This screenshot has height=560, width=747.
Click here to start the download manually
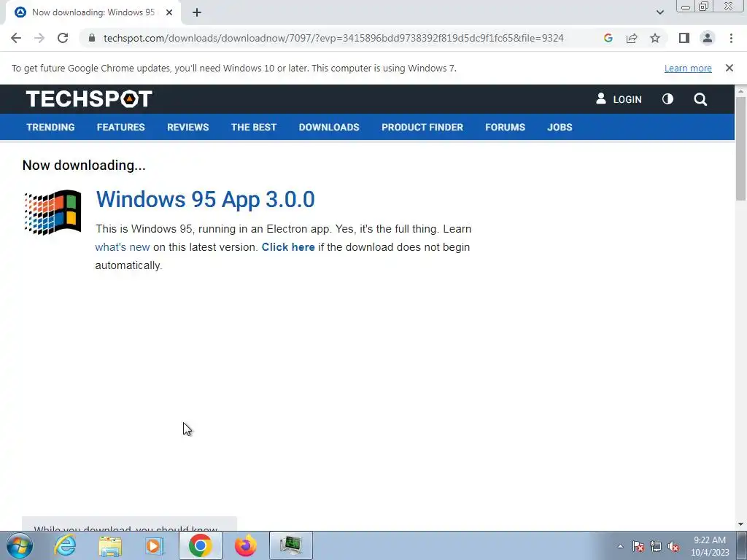[x=288, y=247]
